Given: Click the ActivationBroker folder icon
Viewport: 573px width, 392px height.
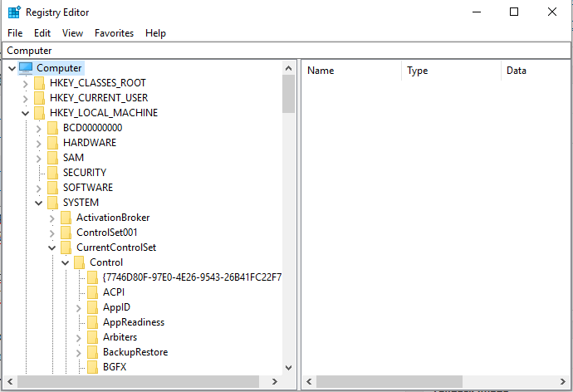Looking at the screenshot, I should click(66, 218).
